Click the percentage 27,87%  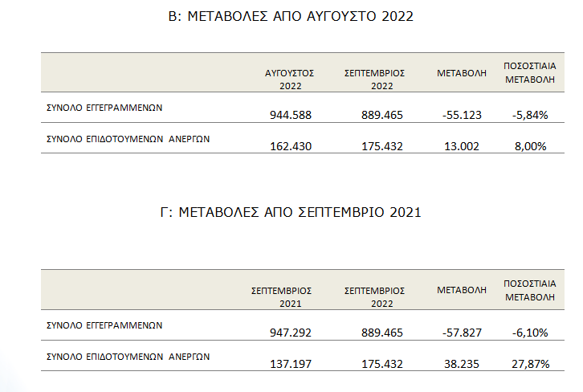(x=531, y=364)
